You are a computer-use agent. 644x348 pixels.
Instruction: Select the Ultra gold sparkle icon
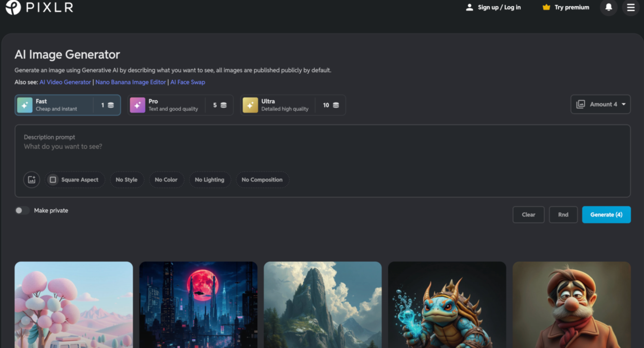coord(250,105)
